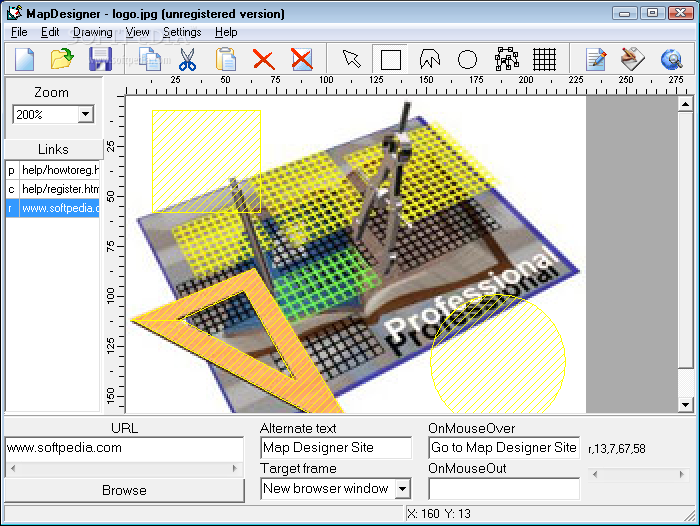
Task: Open an image with the folder icon
Action: tap(62, 59)
